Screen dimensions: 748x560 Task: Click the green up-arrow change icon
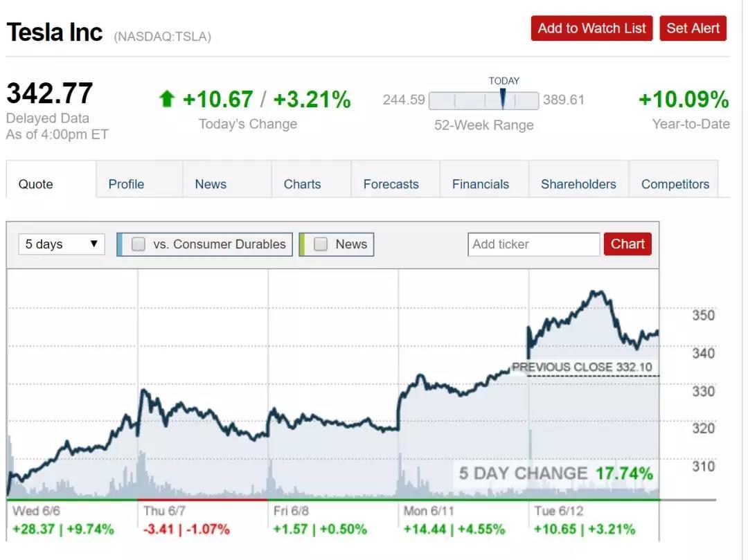point(166,100)
